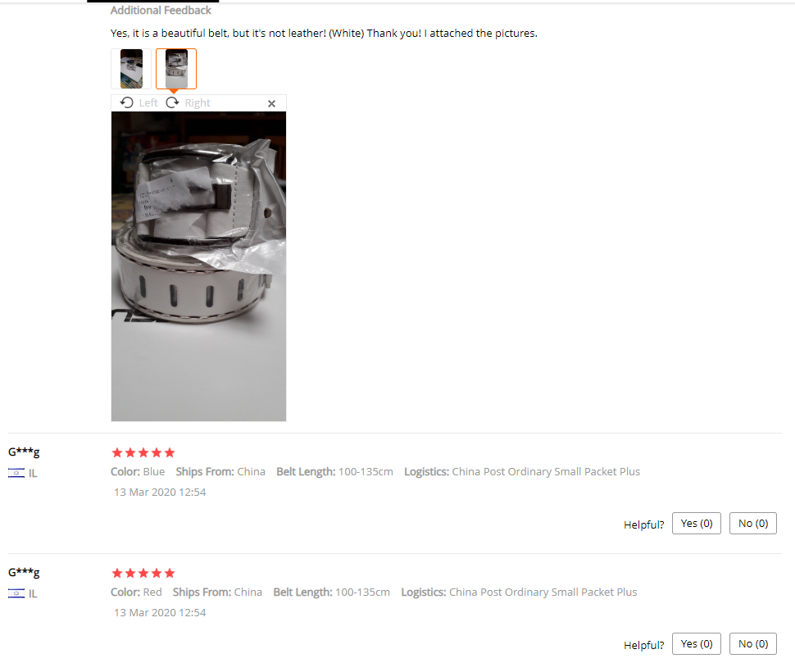The width and height of the screenshot is (795, 672).
Task: Vote No on the Red belt review
Action: [x=752, y=644]
